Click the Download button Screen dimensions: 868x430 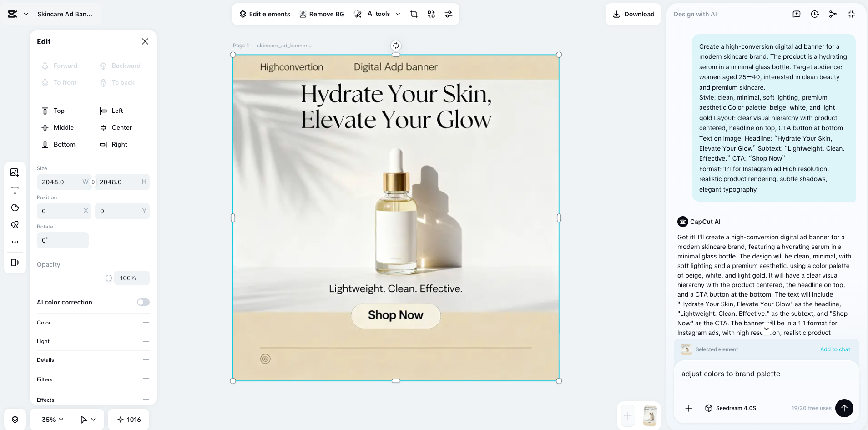pos(633,14)
